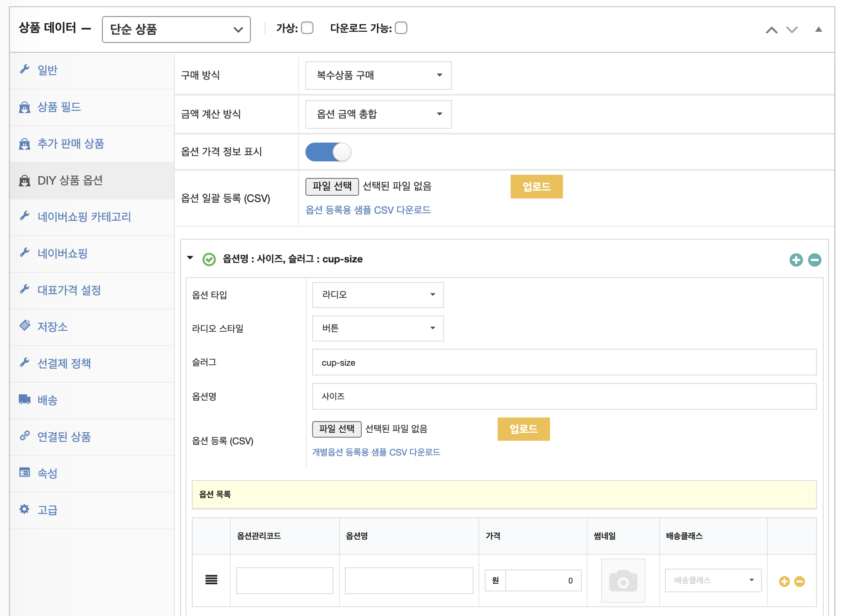Toggle off 옵션 가격 정보 표시 switch

coord(328,152)
